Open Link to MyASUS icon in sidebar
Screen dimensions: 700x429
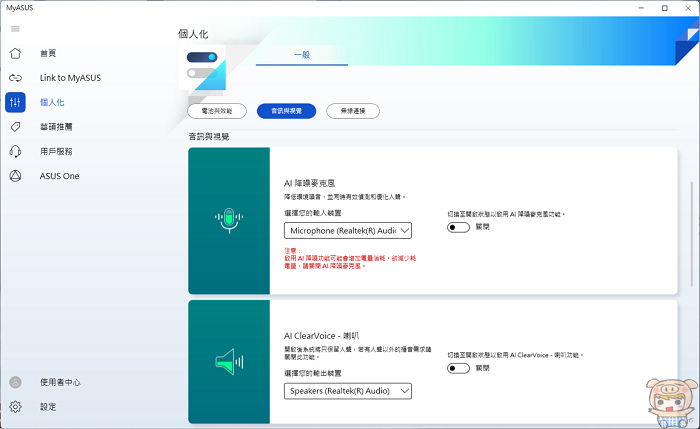15,78
